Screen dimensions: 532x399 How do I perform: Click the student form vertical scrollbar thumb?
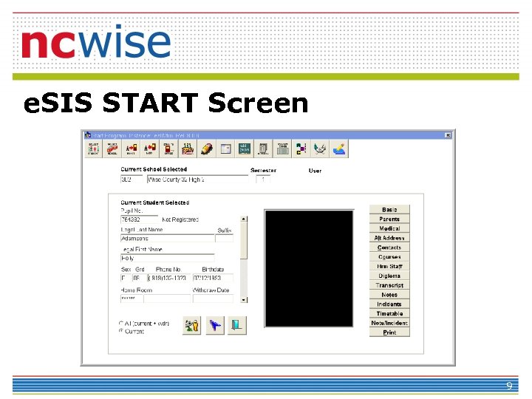point(244,241)
